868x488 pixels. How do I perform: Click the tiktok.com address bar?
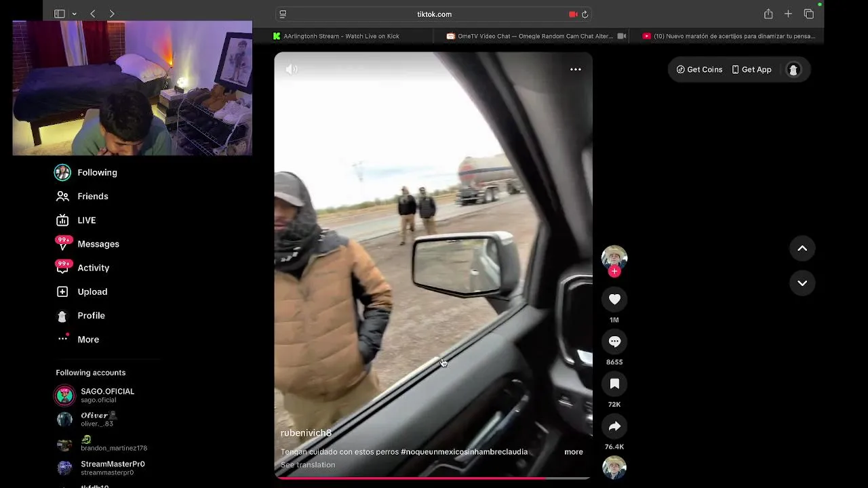pyautogui.click(x=434, y=14)
